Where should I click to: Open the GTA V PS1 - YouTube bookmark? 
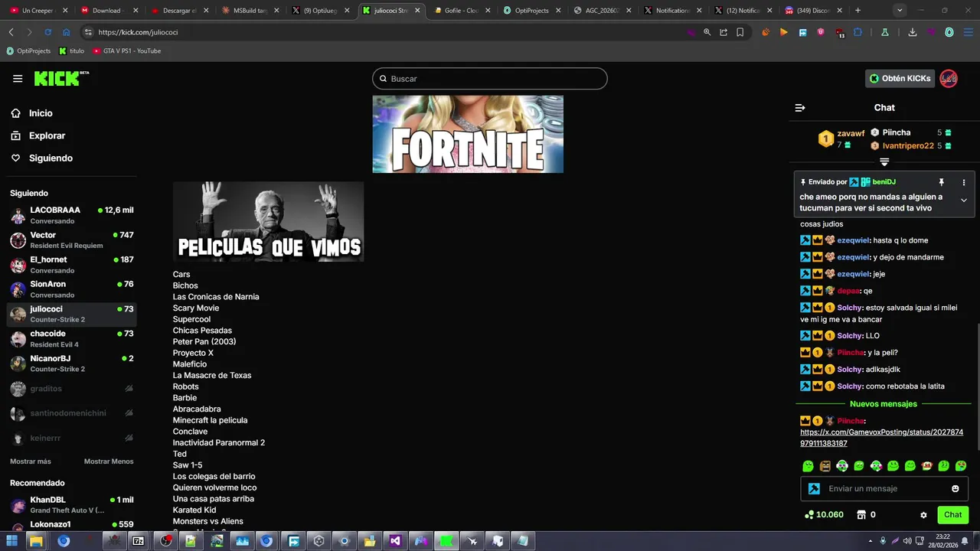(126, 51)
